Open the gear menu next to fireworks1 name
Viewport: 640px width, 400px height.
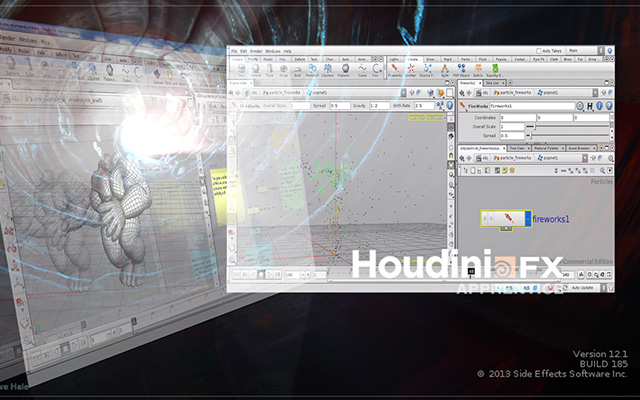coord(580,106)
